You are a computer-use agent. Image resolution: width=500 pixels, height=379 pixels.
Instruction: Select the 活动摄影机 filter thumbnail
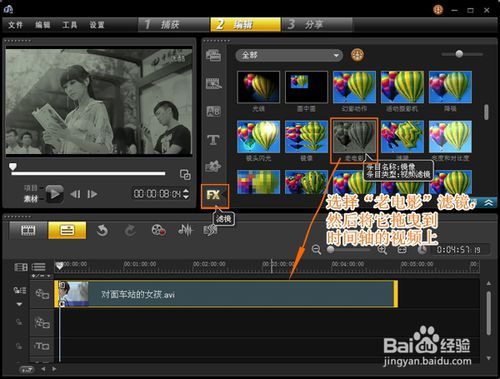[402, 87]
